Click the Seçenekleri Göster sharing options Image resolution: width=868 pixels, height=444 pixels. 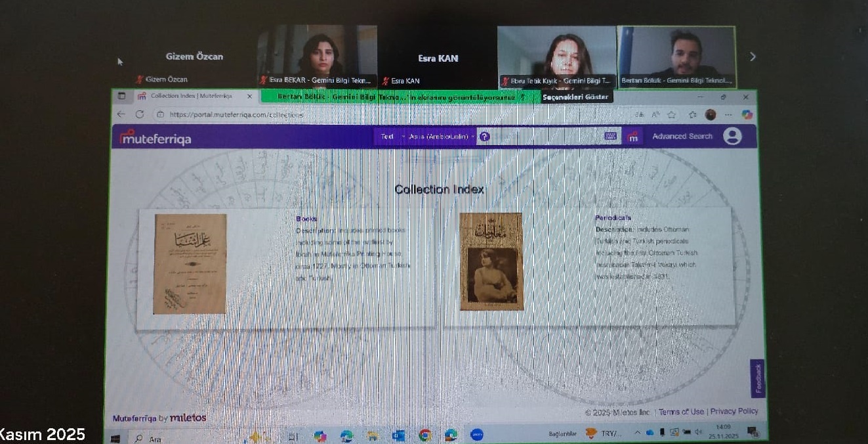click(x=577, y=97)
